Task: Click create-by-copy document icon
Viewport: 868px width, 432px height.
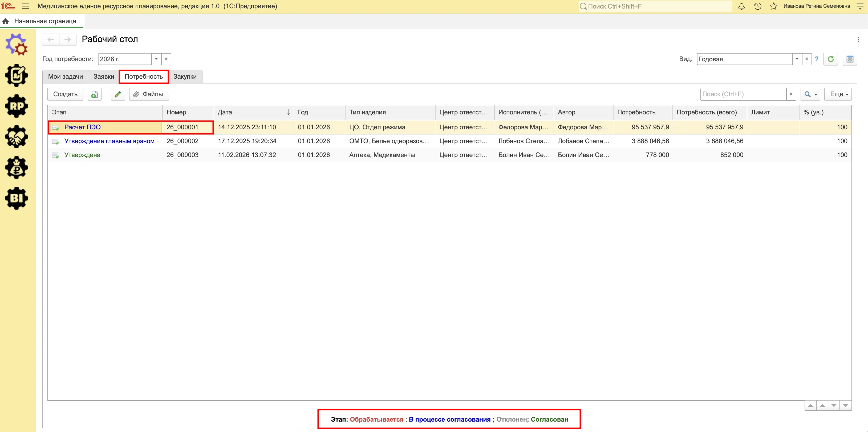Action: coord(94,94)
